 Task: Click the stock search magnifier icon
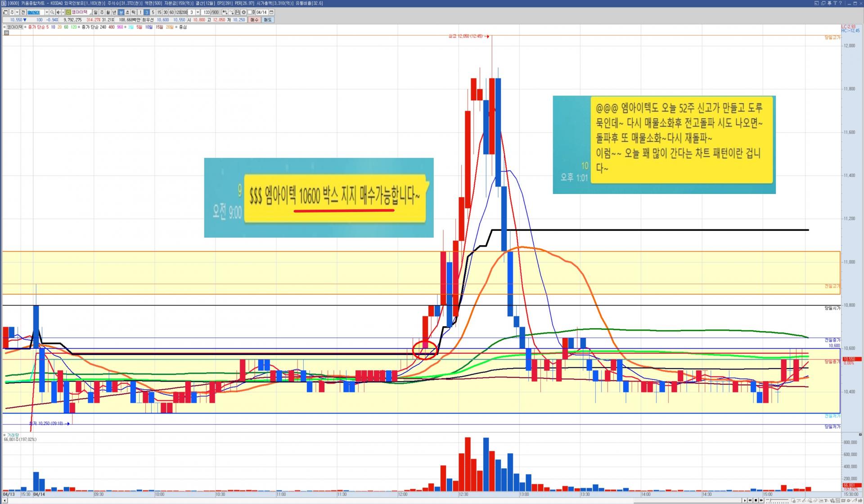pos(52,12)
